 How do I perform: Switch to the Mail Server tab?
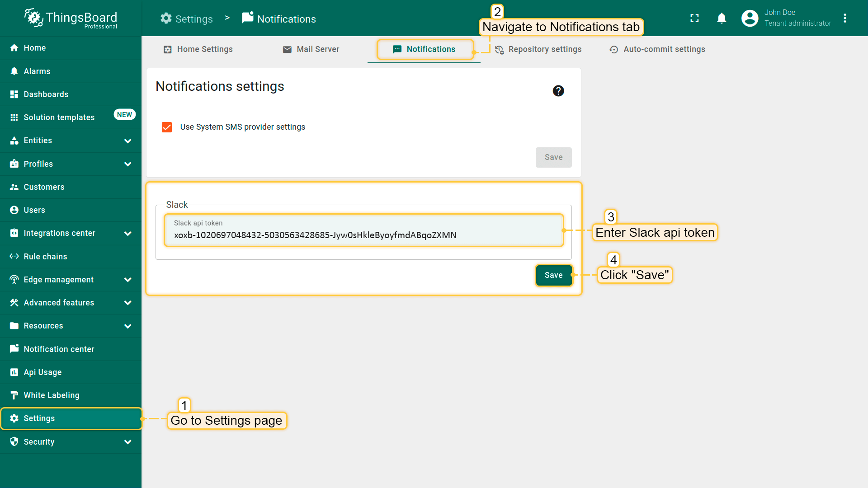[311, 49]
